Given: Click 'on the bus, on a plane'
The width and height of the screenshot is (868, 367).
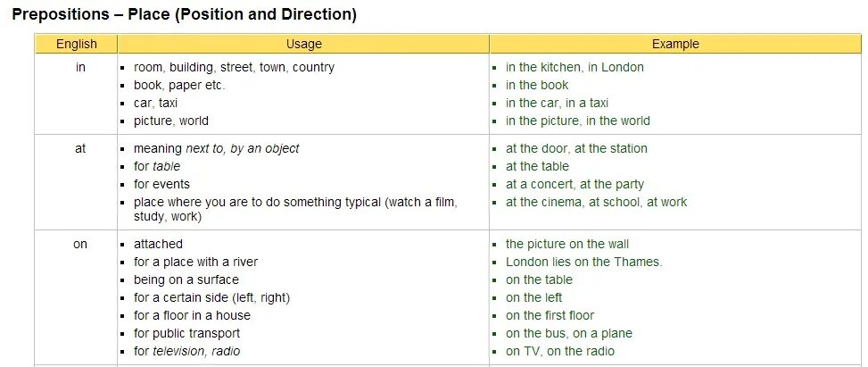Looking at the screenshot, I should pyautogui.click(x=568, y=333).
